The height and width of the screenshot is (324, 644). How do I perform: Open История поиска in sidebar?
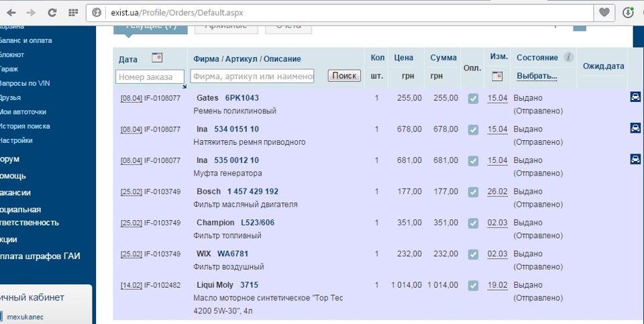(x=25, y=127)
